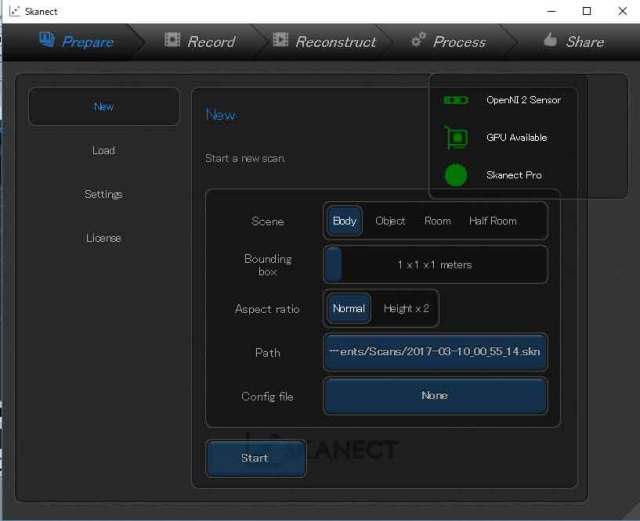This screenshot has height=521, width=640.
Task: Click the Reconstruct film icon
Action: (280, 40)
